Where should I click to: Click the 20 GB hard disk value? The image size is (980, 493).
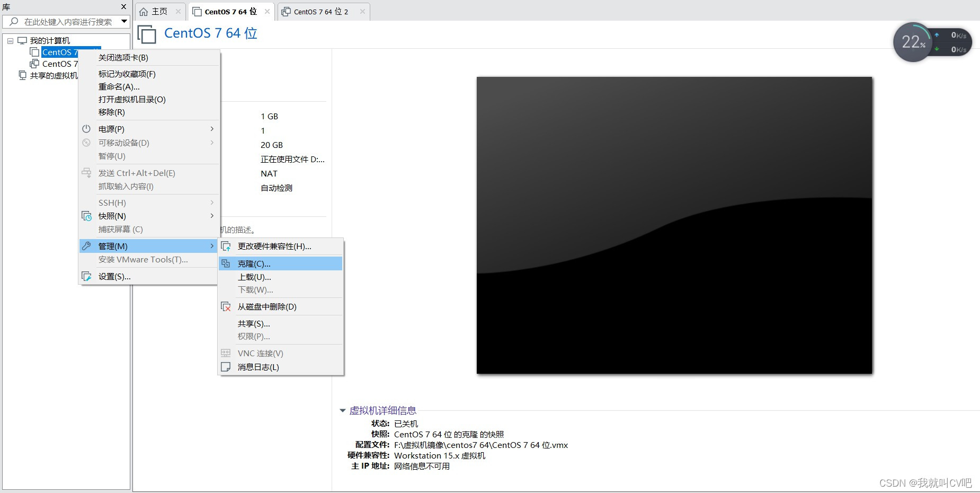[272, 145]
